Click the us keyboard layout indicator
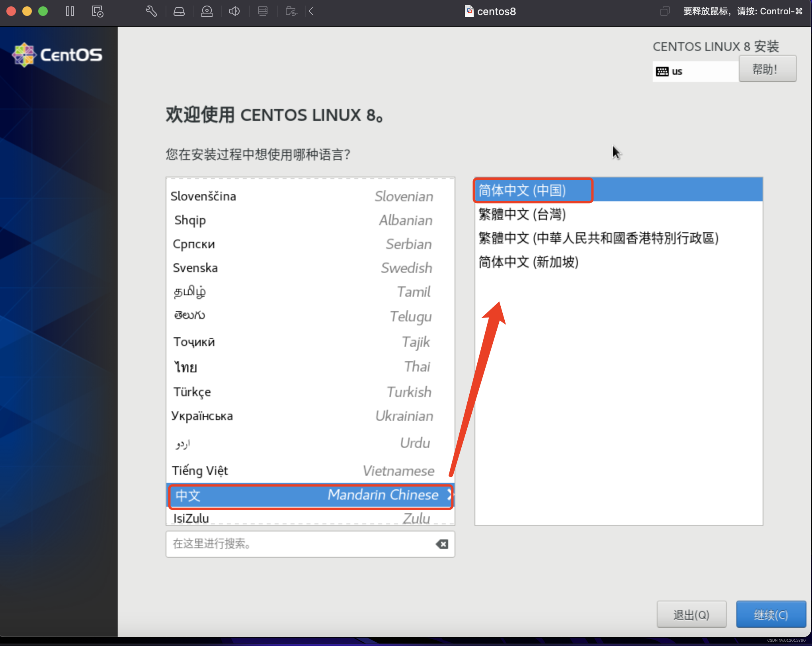The image size is (812, 646). point(695,72)
